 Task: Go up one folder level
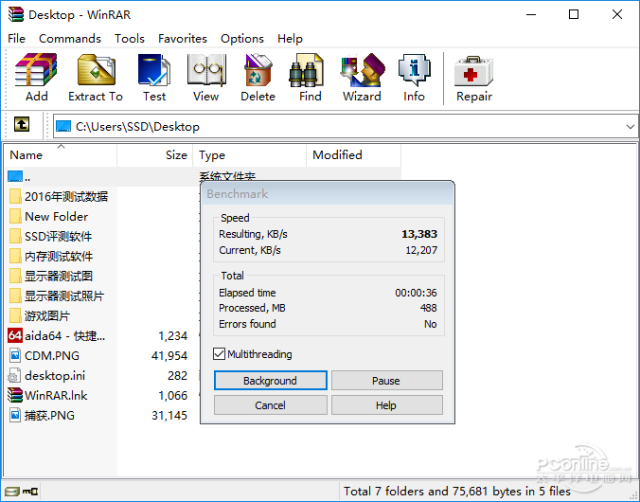22,124
